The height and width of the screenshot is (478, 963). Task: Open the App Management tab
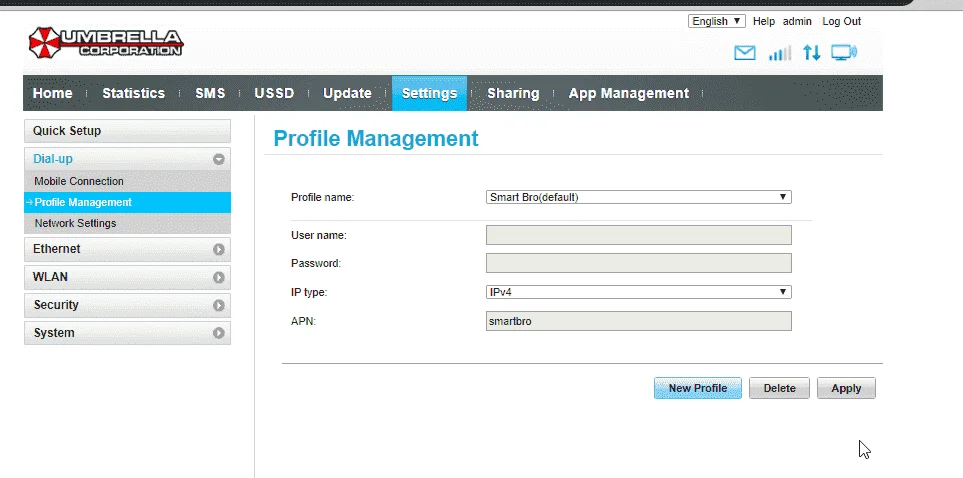tap(628, 93)
